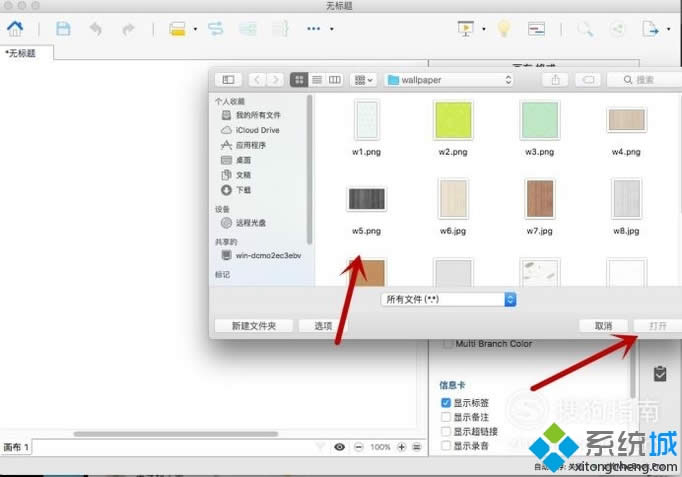Select the w6.jpg thumbnail
The width and height of the screenshot is (682, 477).
tap(453, 199)
